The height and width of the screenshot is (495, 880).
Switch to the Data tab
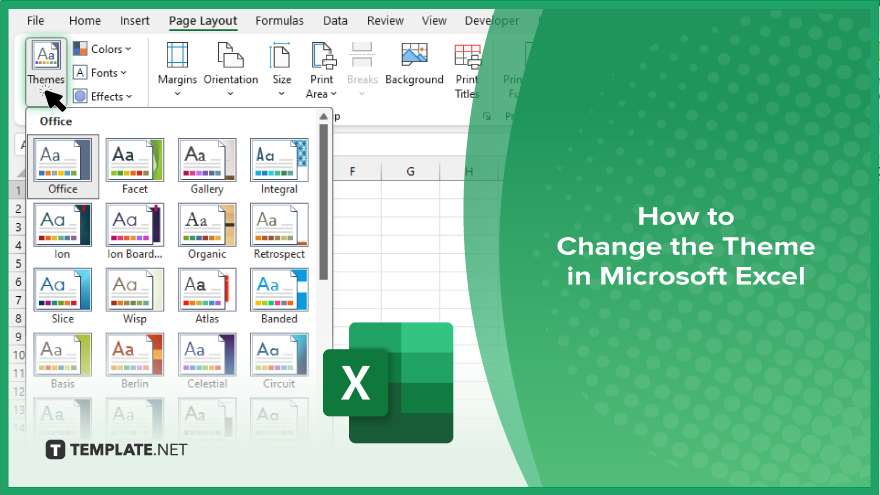click(x=335, y=21)
